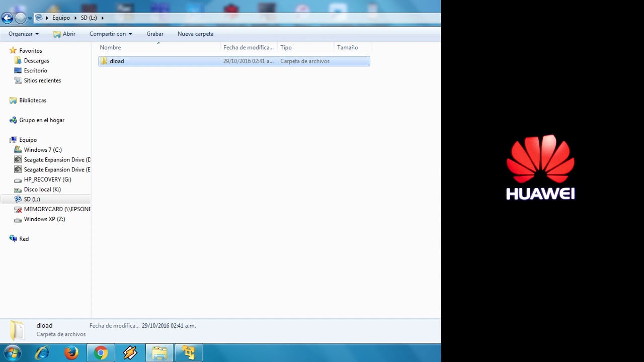Screen dimensions: 644x362
Task: Click the yellow app icon after Explorer on taskbar
Action: pyautogui.click(x=189, y=353)
